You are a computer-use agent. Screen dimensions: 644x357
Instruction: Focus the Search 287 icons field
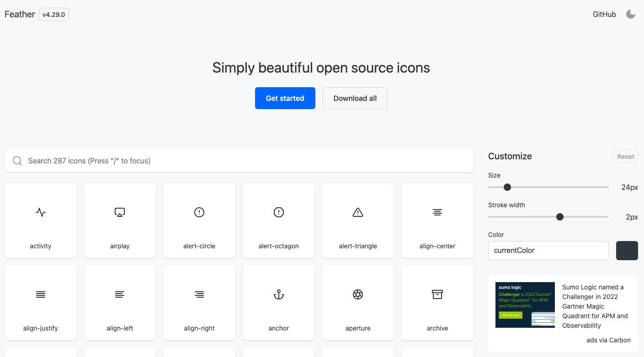coord(239,161)
